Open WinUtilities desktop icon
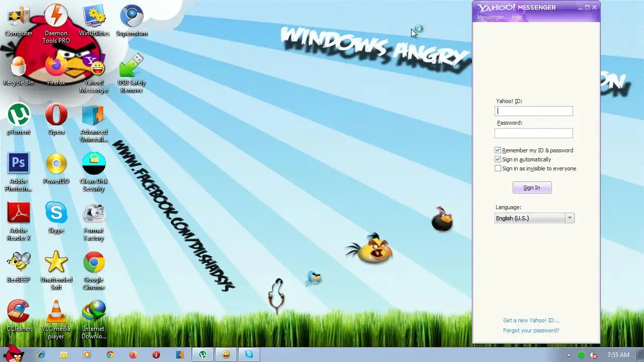 (x=94, y=21)
